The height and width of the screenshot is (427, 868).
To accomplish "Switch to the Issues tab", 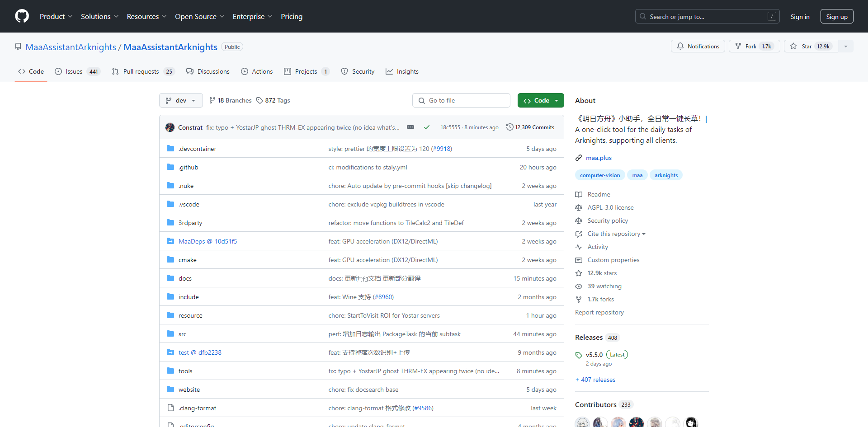I will tap(77, 71).
